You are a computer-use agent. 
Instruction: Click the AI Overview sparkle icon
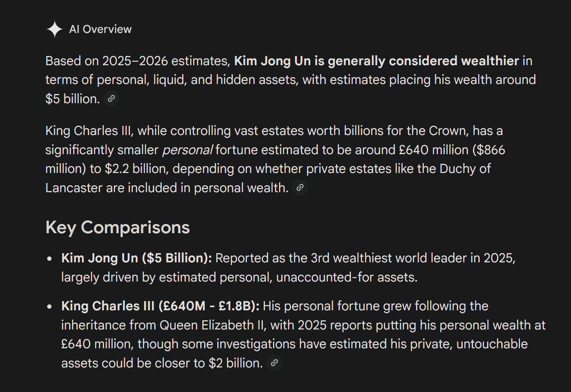(54, 29)
